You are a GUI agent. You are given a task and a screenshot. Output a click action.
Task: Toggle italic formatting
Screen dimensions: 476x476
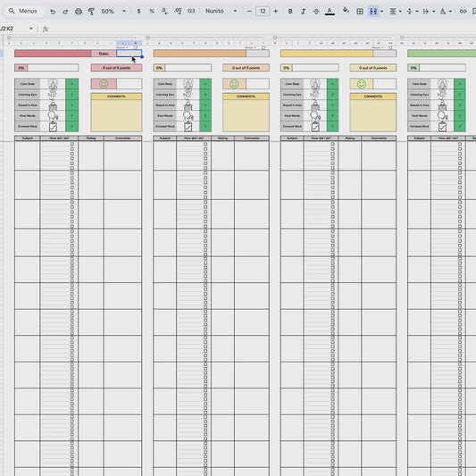coord(303,12)
